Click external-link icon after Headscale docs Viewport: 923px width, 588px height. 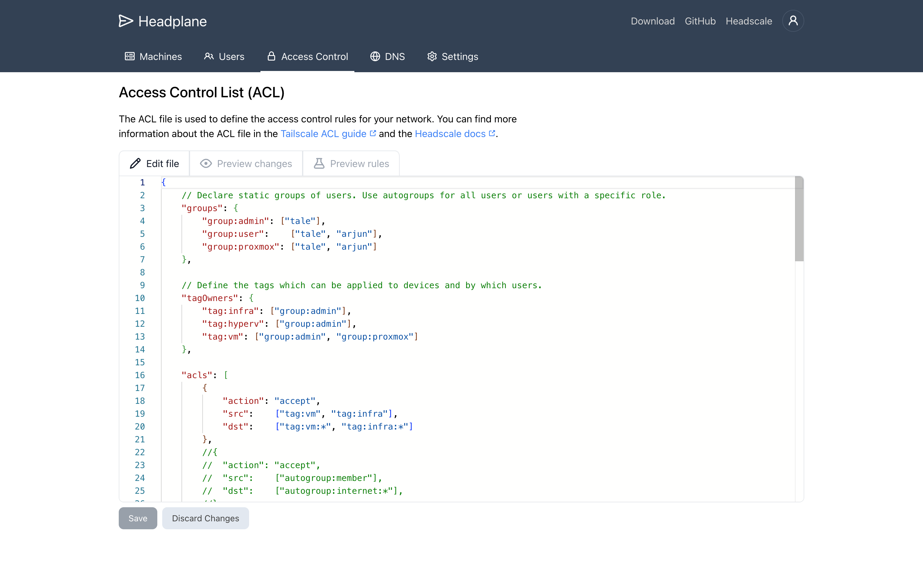click(492, 133)
